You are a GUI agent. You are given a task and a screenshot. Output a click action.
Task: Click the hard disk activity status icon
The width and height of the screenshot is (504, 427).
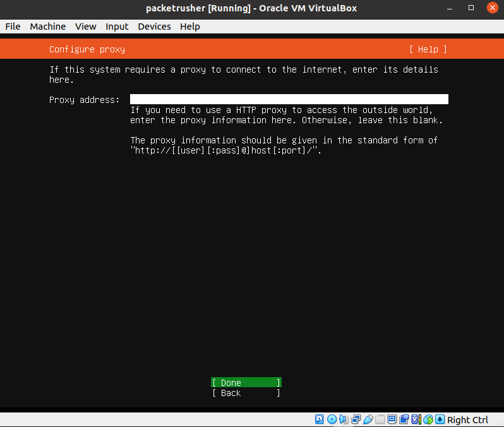[319, 419]
